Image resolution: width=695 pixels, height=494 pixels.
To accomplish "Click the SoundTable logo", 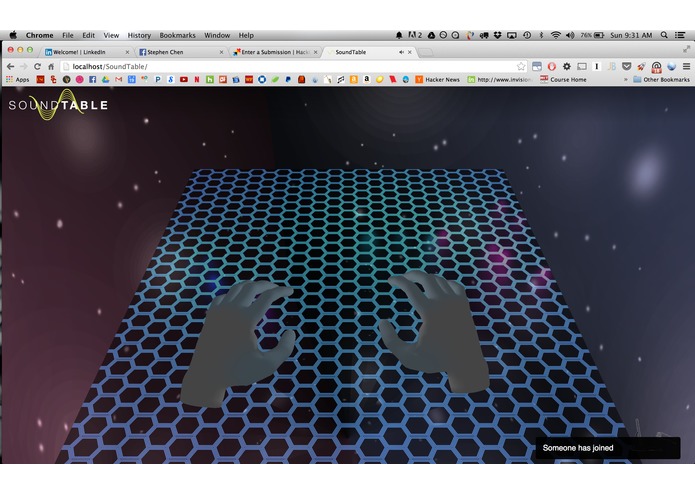I will (x=58, y=105).
